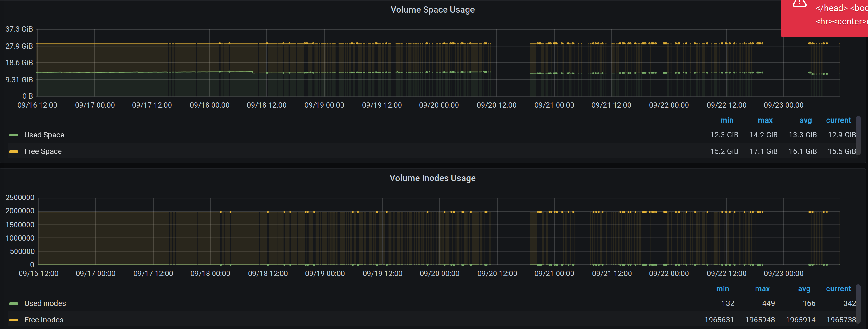Sort the space legend by min column
The height and width of the screenshot is (329, 868).
point(727,120)
